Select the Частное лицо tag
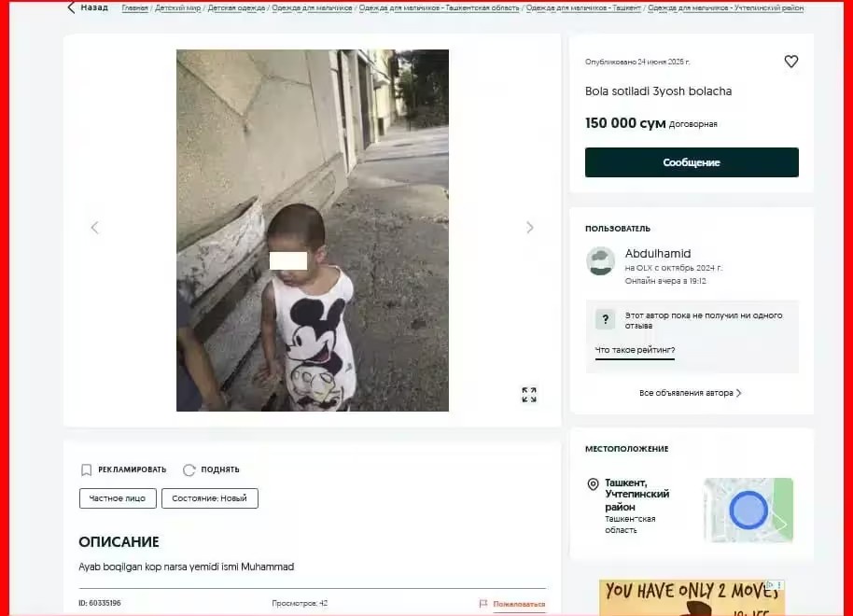The width and height of the screenshot is (853, 616). pos(118,498)
